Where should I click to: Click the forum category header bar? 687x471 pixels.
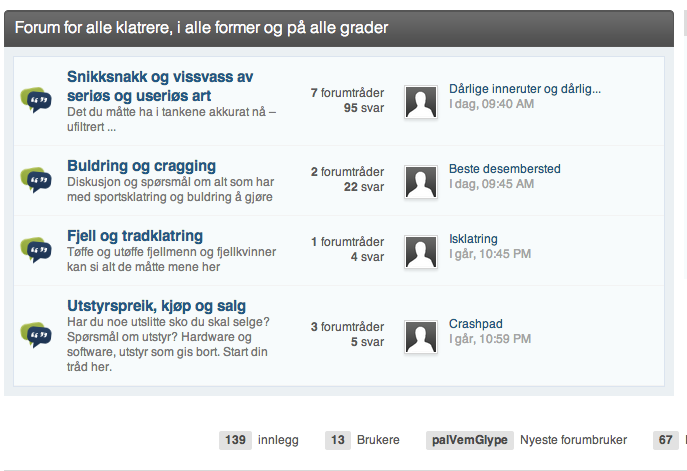click(338, 28)
